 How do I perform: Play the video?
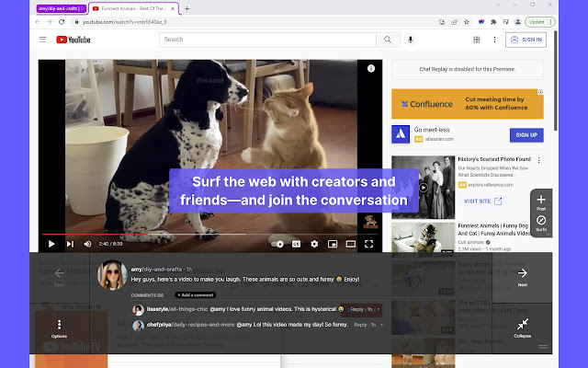point(51,244)
